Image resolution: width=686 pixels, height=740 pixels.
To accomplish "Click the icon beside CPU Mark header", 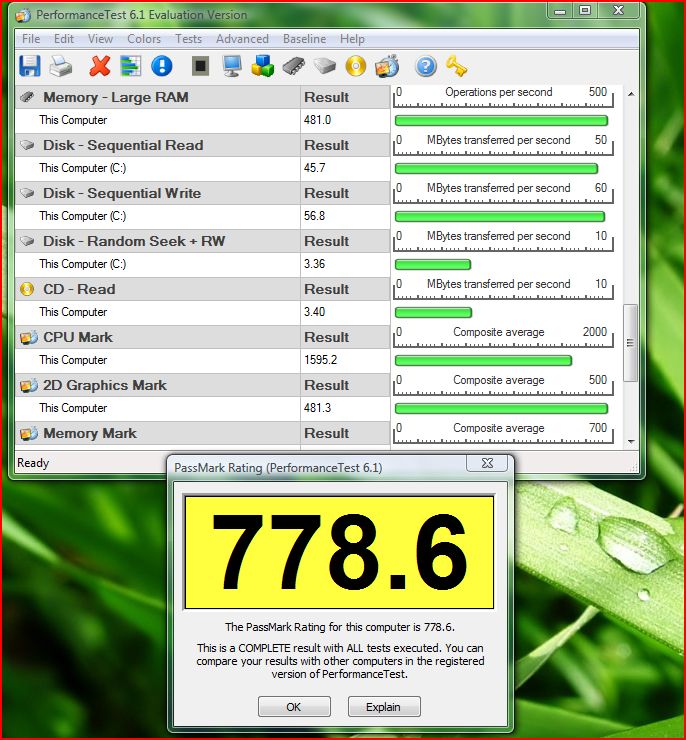I will [28, 337].
